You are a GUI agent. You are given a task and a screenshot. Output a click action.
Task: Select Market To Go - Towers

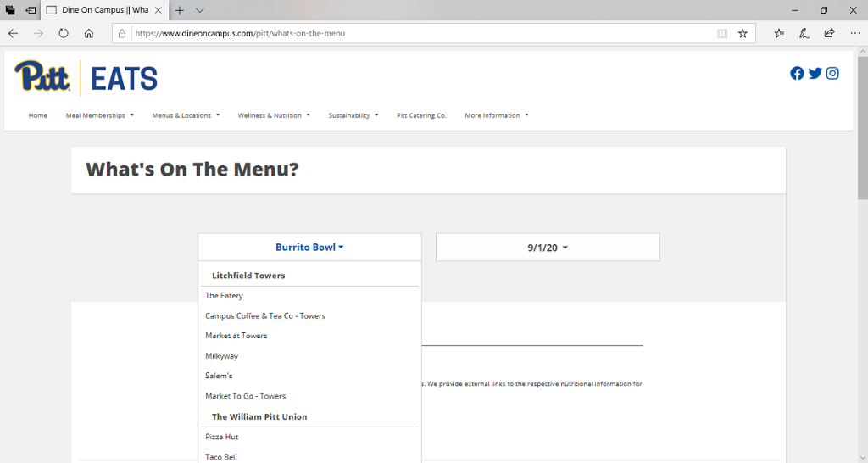246,396
